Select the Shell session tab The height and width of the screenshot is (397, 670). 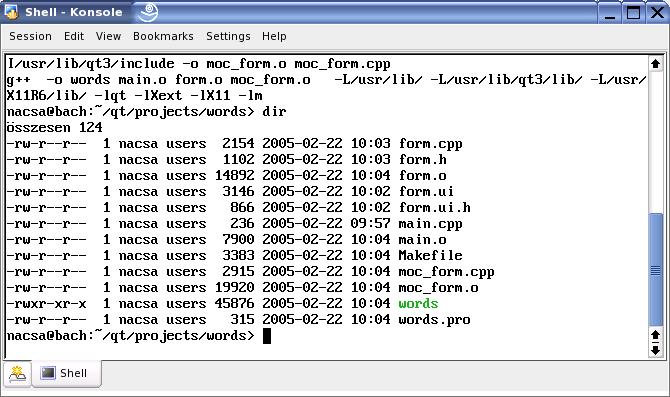66,373
